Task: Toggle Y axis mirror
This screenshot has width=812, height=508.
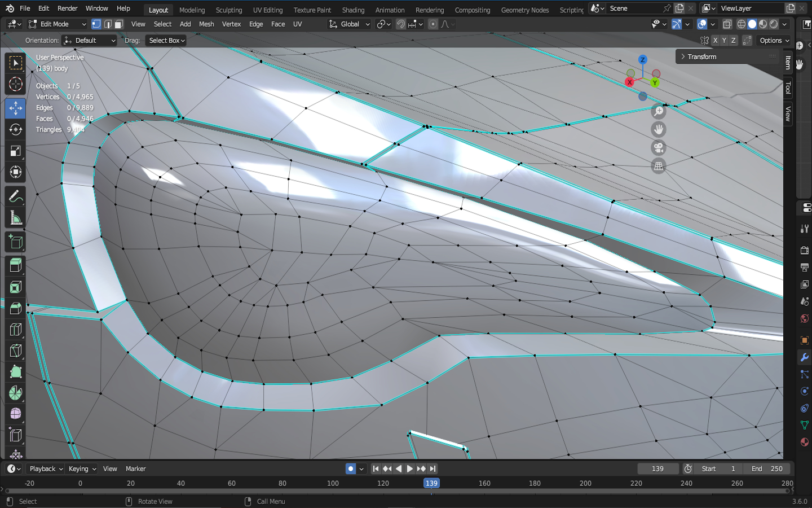Action: pyautogui.click(x=724, y=41)
